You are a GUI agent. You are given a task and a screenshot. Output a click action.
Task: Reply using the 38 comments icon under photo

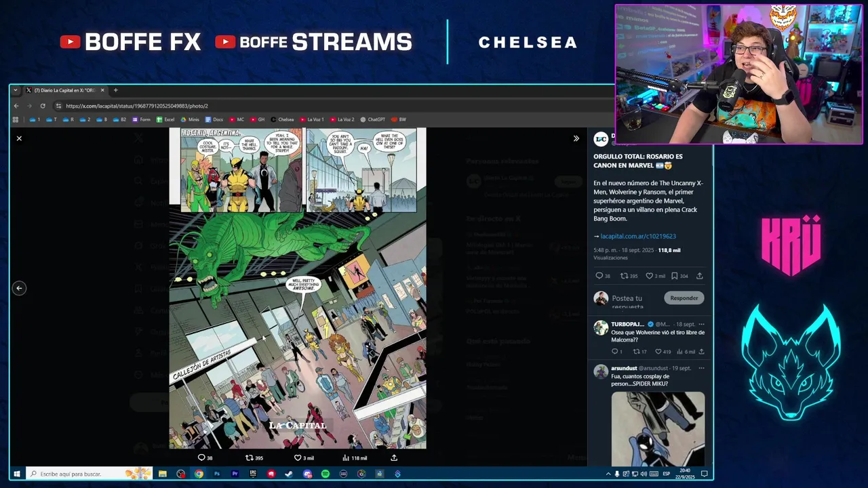tap(205, 458)
